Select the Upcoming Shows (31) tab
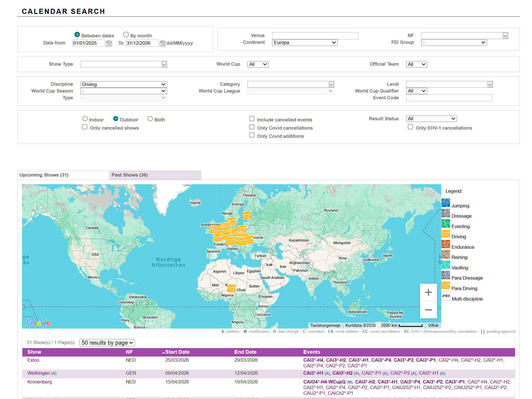Viewport: 532px width, 399px height. click(63, 175)
